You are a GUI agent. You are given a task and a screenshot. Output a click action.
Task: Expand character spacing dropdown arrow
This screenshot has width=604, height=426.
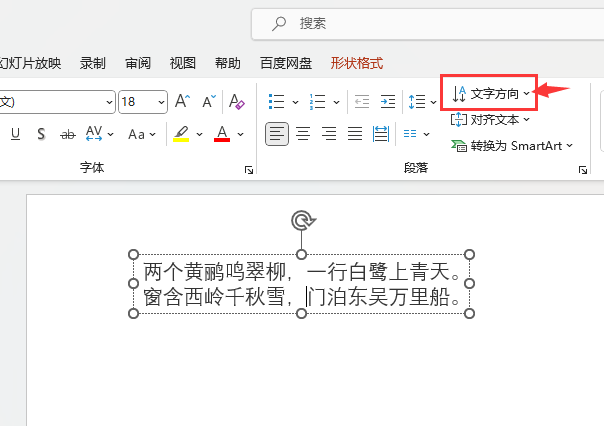coord(111,134)
